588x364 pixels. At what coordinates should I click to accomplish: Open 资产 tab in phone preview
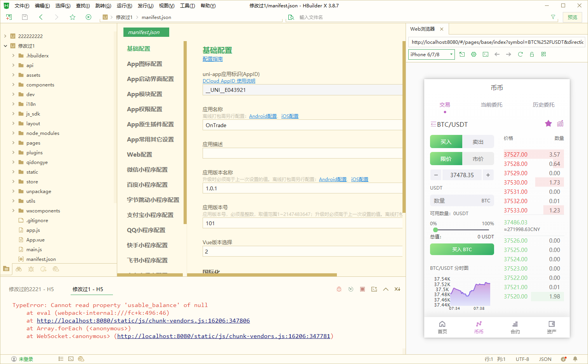552,328
